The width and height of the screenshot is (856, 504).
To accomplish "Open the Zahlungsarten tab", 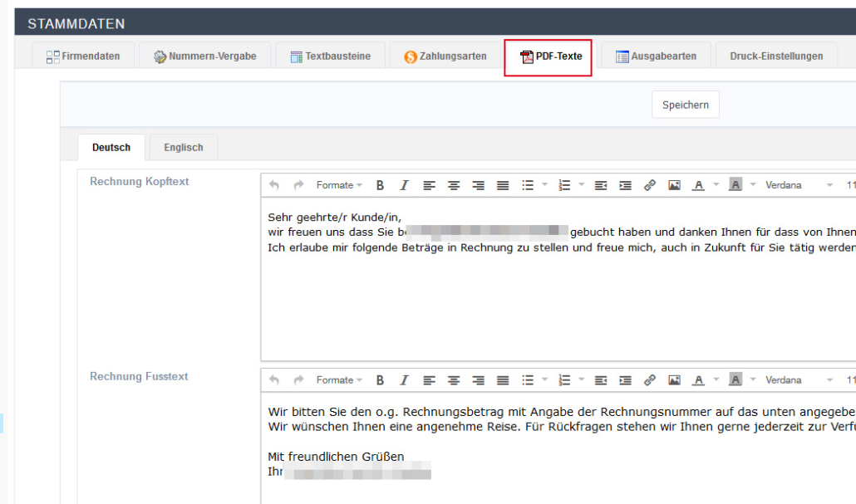I will point(445,56).
